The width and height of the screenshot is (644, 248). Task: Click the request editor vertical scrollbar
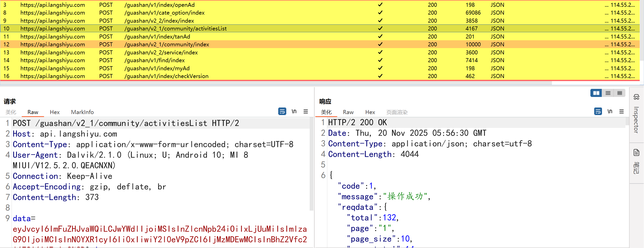tap(311, 164)
